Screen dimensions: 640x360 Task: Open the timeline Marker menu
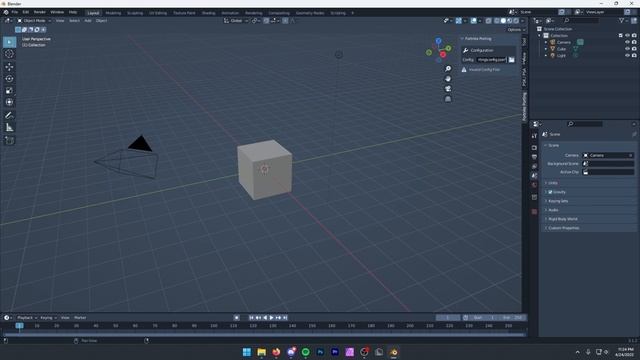pos(80,318)
